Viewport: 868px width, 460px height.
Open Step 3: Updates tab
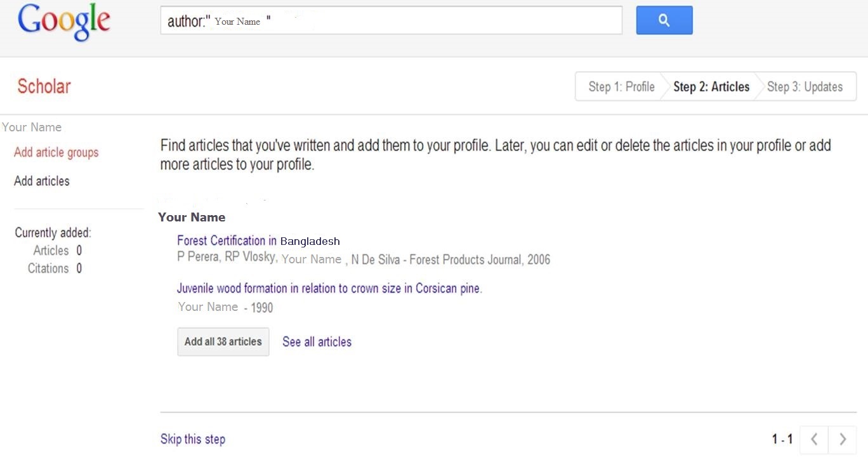coord(805,87)
